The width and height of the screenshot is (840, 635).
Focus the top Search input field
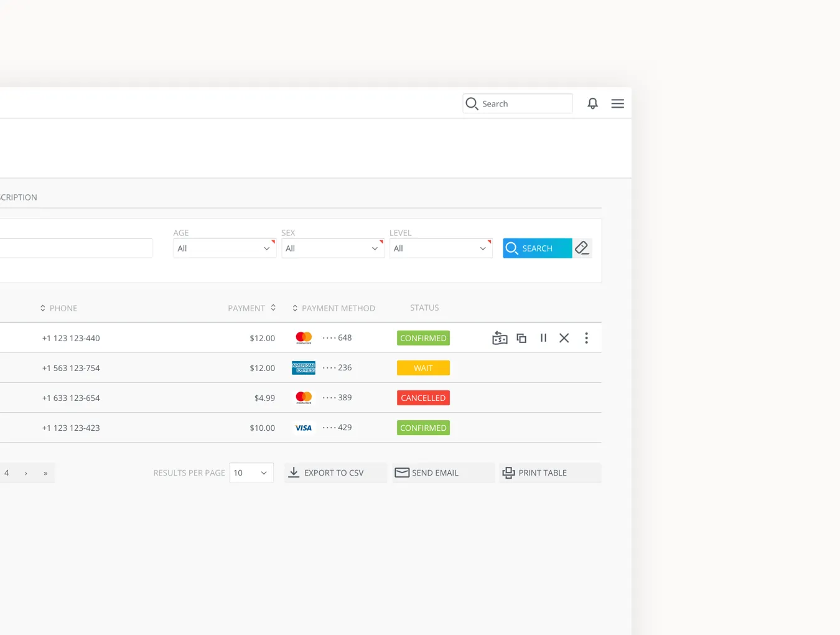[518, 103]
